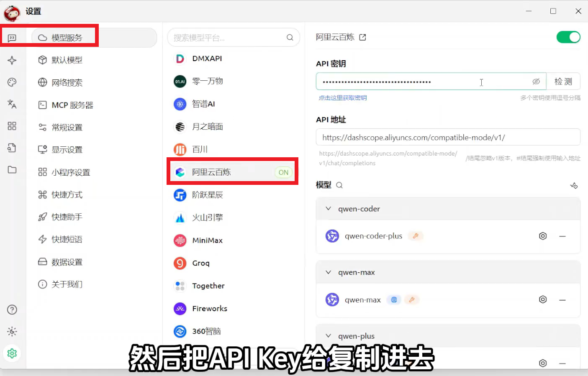
Task: Open the files folder icon in sidebar
Action: (x=12, y=169)
